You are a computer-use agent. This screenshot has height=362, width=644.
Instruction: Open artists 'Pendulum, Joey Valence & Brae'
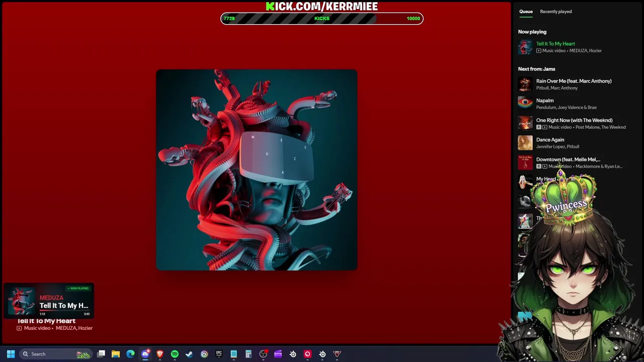pyautogui.click(x=567, y=108)
